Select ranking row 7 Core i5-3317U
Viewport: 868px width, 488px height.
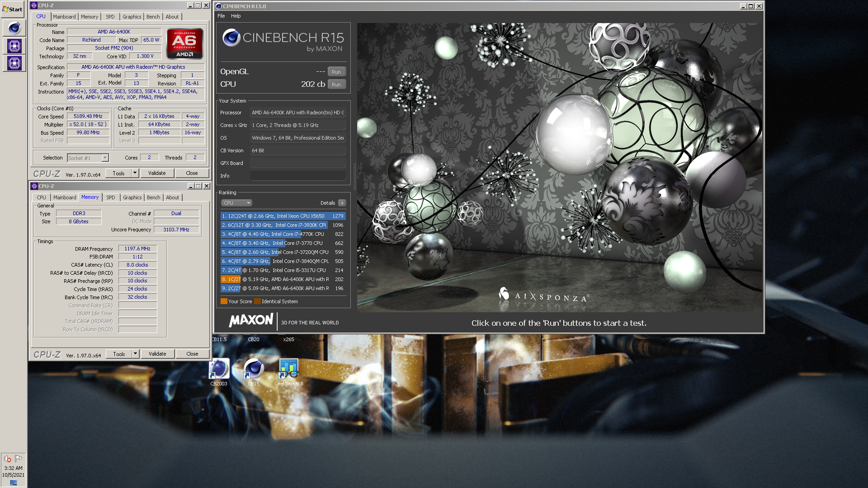click(283, 270)
